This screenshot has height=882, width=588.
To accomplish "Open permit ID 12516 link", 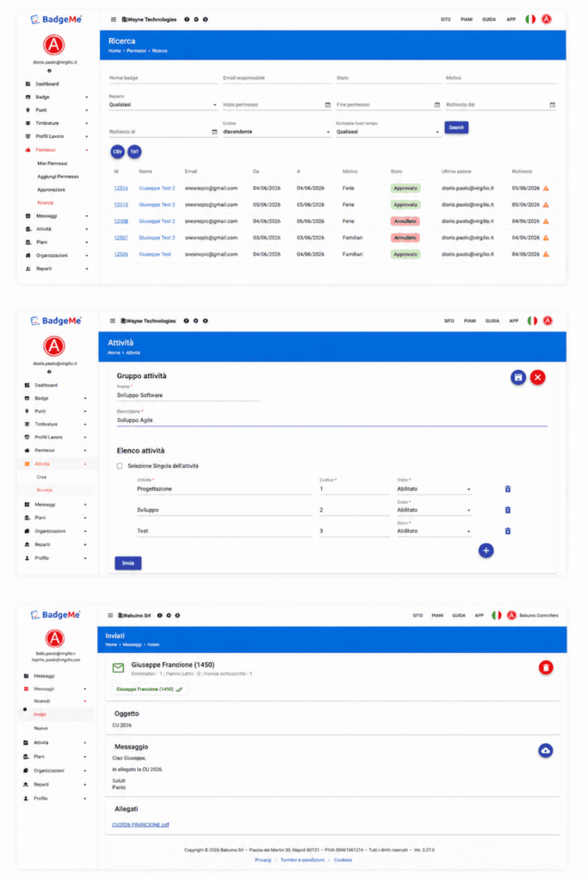I will click(121, 189).
